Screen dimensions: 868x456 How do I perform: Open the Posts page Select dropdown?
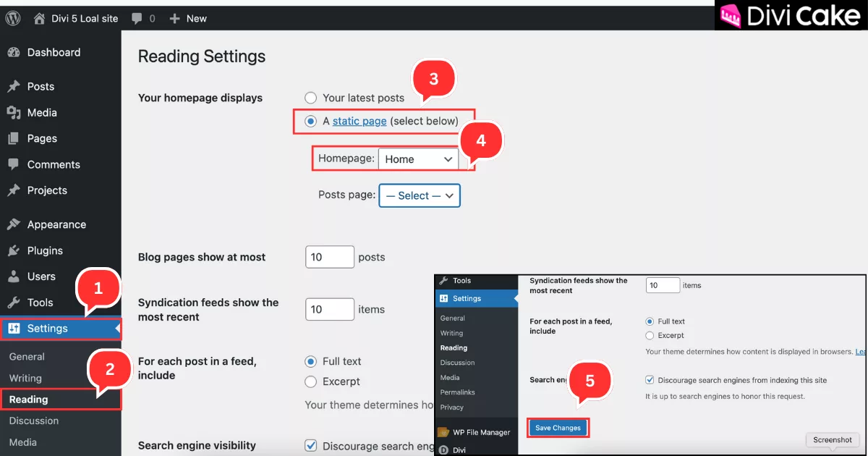pyautogui.click(x=420, y=195)
